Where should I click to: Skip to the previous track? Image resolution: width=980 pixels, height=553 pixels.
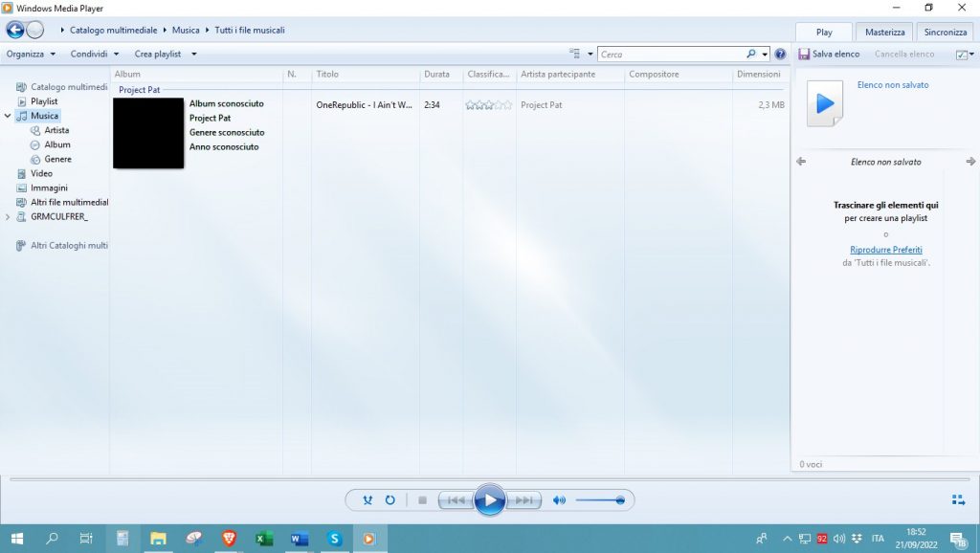click(456, 499)
